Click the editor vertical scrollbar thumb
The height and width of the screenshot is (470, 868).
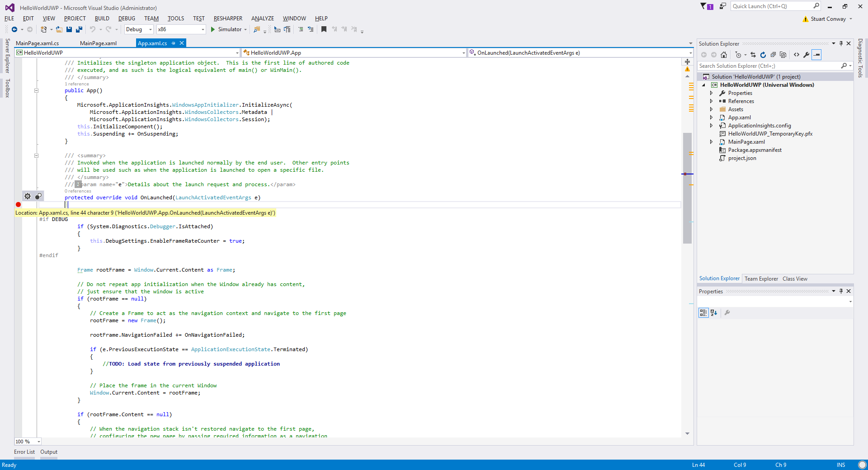(x=687, y=188)
